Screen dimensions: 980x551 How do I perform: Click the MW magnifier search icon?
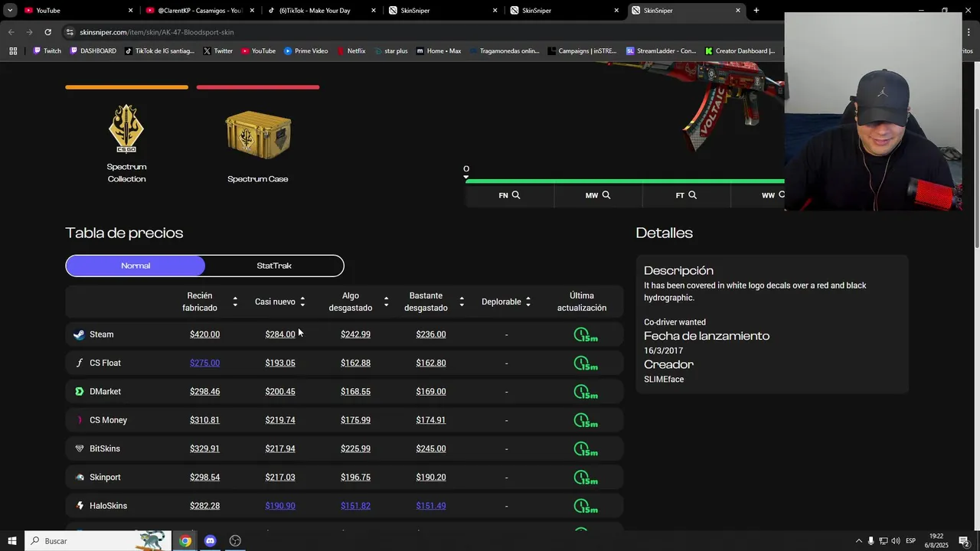click(x=606, y=195)
